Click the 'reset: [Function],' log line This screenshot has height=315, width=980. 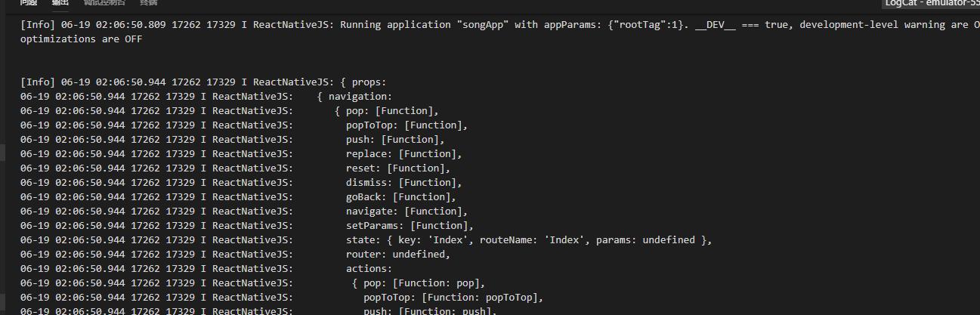[x=397, y=168]
